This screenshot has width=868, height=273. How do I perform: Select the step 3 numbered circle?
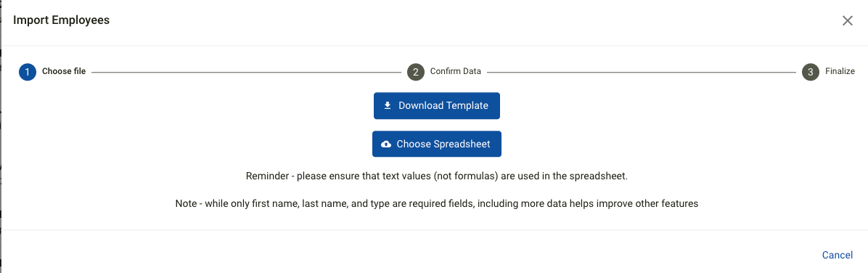(811, 71)
